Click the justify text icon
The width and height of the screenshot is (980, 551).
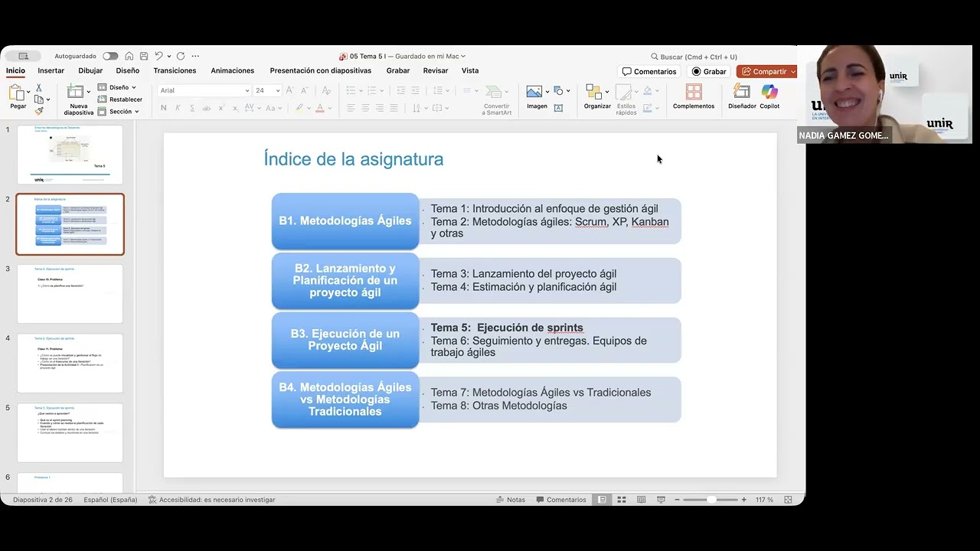(x=394, y=108)
